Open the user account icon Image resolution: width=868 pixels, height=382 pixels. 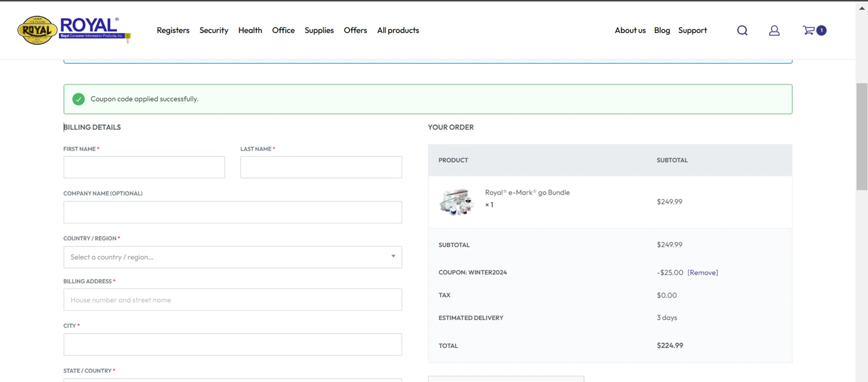(x=774, y=31)
